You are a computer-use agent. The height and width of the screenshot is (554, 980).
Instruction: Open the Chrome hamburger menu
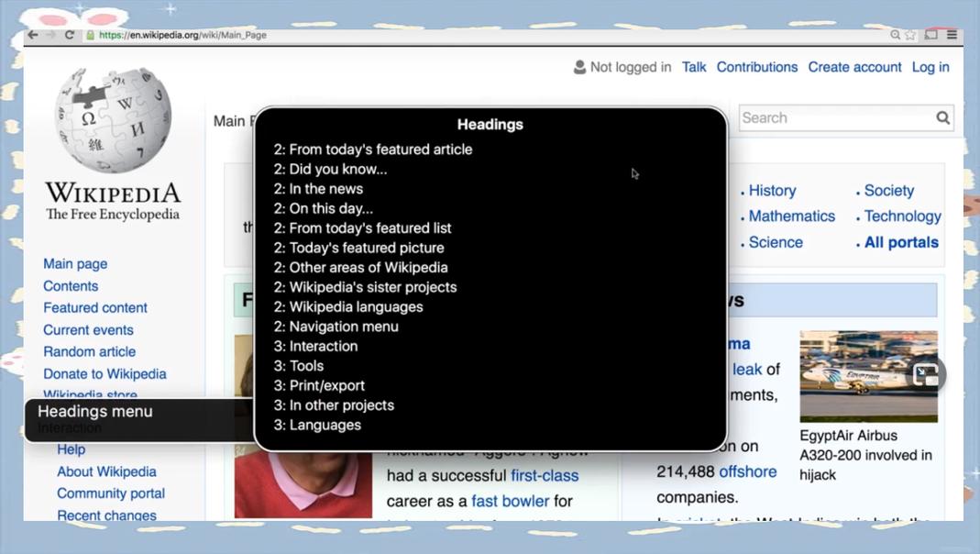(952, 35)
